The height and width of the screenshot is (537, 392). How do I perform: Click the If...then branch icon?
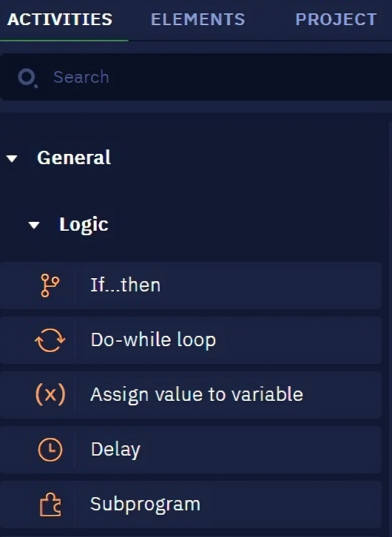(x=50, y=286)
